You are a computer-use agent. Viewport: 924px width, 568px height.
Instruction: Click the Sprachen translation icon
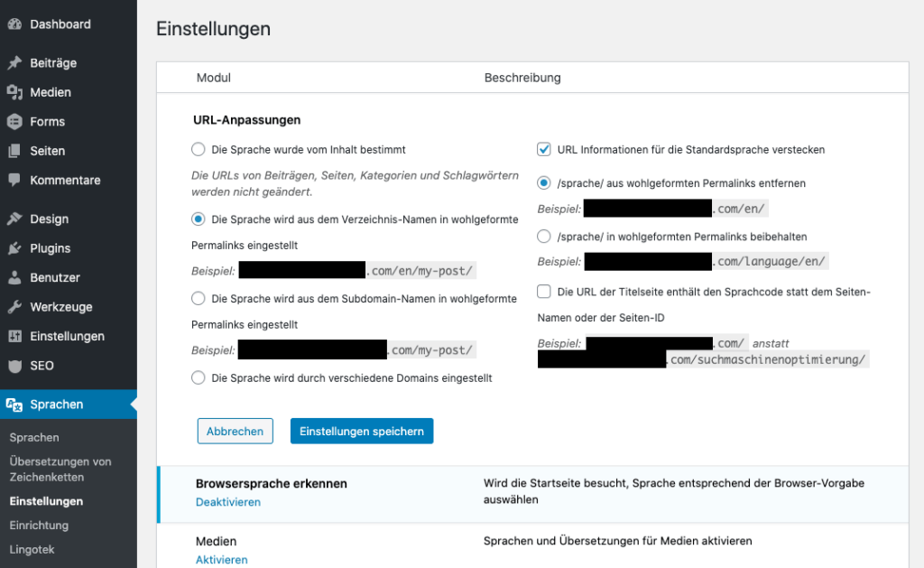14,405
